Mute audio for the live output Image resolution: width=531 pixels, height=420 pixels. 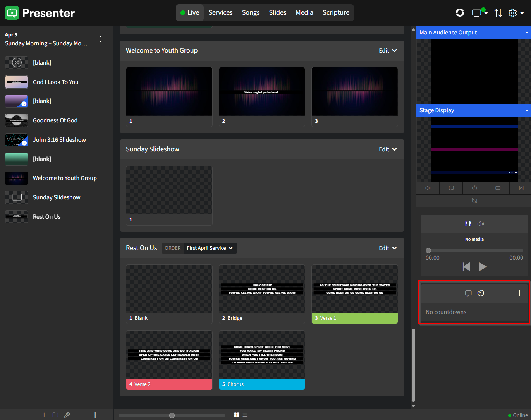click(x=428, y=188)
